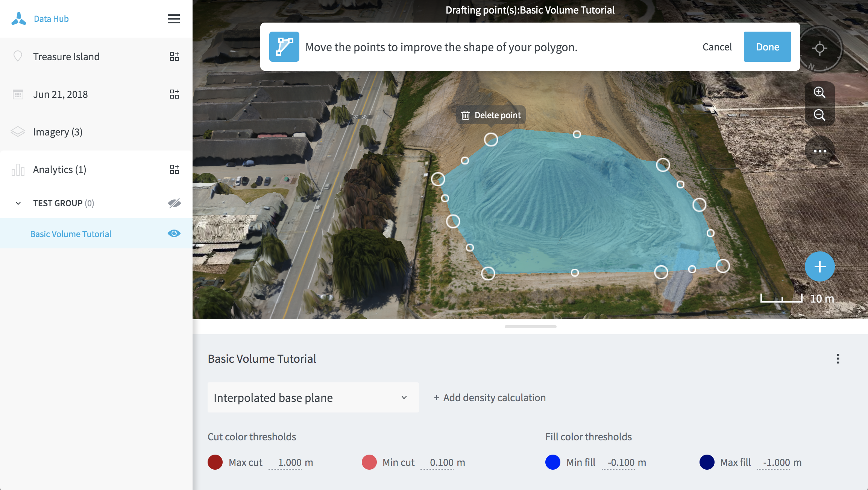
Task: Click the blue plus add button
Action: 820,266
